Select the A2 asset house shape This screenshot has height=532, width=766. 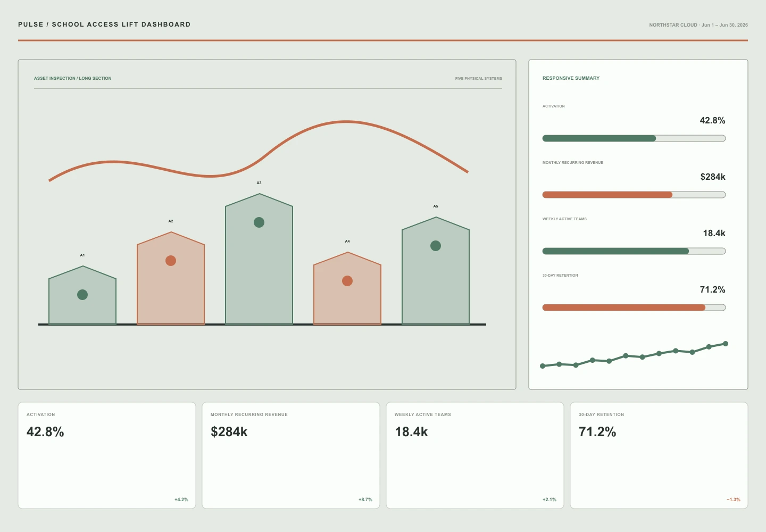[x=171, y=278]
